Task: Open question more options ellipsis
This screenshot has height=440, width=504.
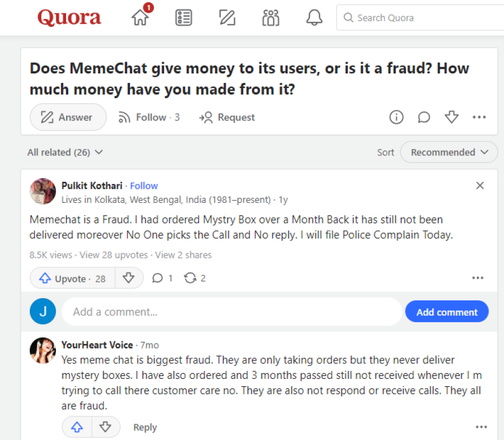Action: pos(479,117)
